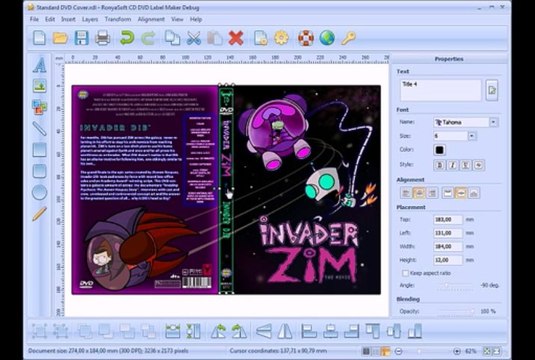Set vertical text alignment to bottom
This screenshot has width=535, height=360.
pos(474,193)
